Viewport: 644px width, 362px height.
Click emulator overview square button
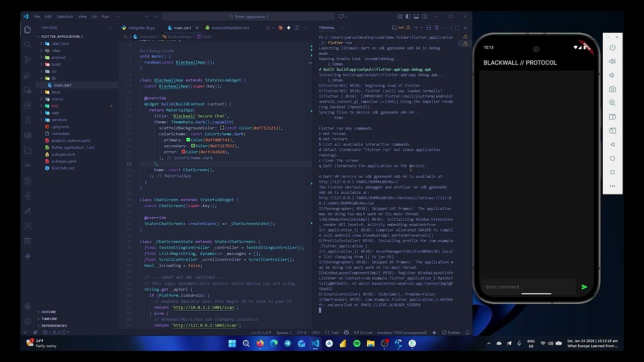(x=612, y=172)
